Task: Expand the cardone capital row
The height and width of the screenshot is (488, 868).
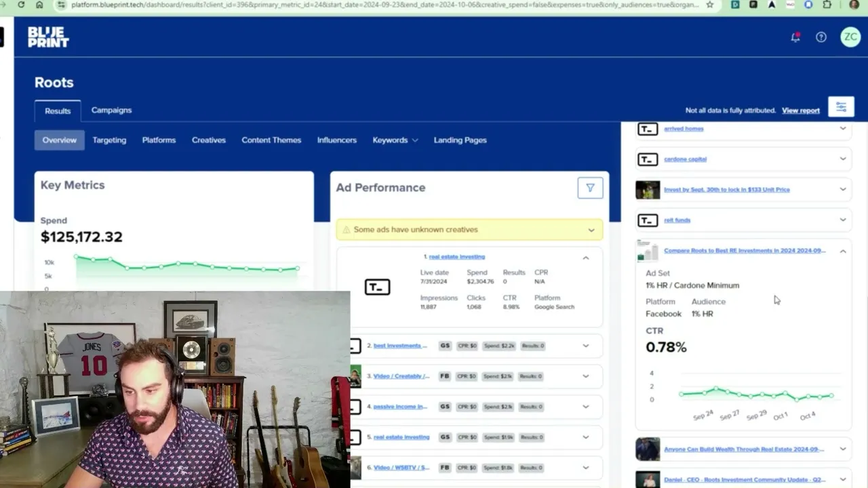Action: click(843, 159)
